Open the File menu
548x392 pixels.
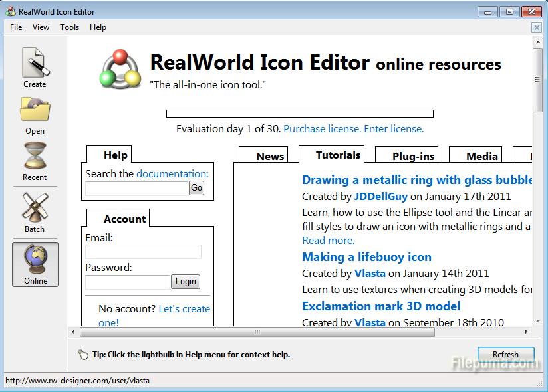pyautogui.click(x=16, y=27)
